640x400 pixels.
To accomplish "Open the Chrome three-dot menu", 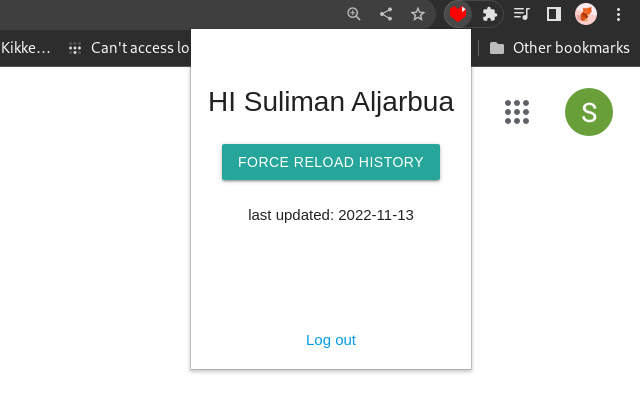I will tap(618, 14).
